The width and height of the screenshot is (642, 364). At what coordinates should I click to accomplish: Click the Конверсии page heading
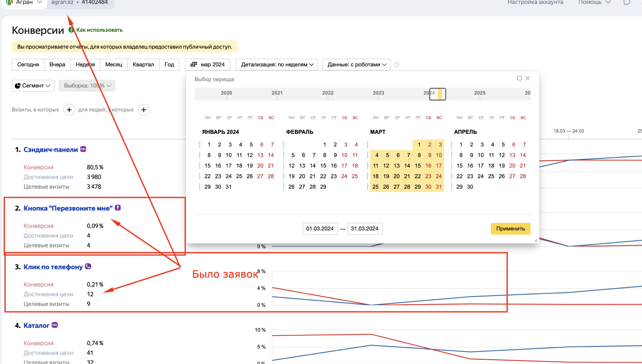click(x=38, y=30)
